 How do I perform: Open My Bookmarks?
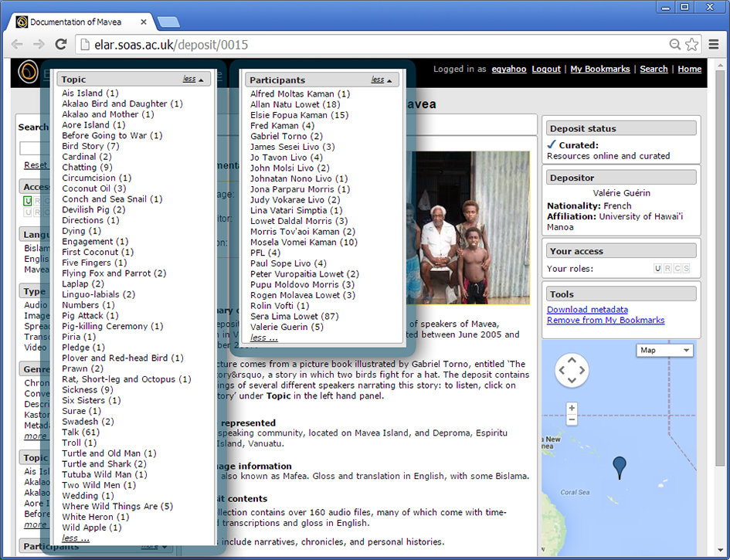point(600,69)
